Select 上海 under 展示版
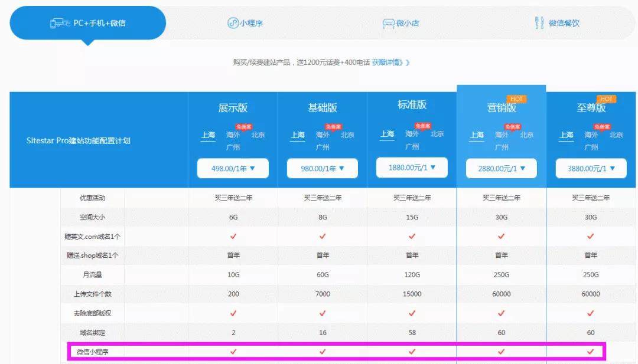Viewport: 638px width, 364px height. click(208, 135)
